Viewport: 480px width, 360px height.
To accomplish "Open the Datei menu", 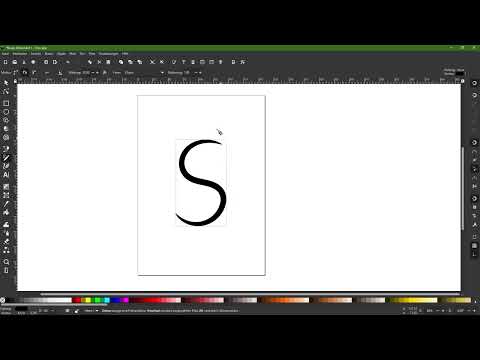I will 5,54.
